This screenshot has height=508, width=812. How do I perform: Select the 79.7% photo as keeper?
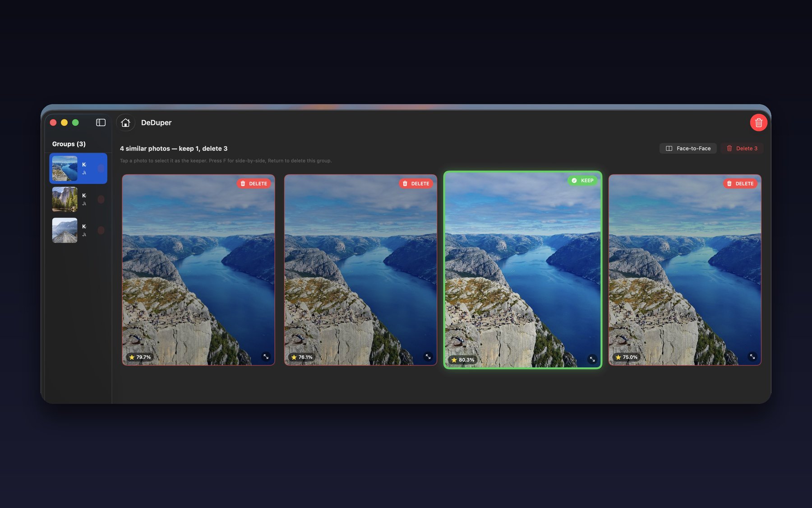(198, 270)
